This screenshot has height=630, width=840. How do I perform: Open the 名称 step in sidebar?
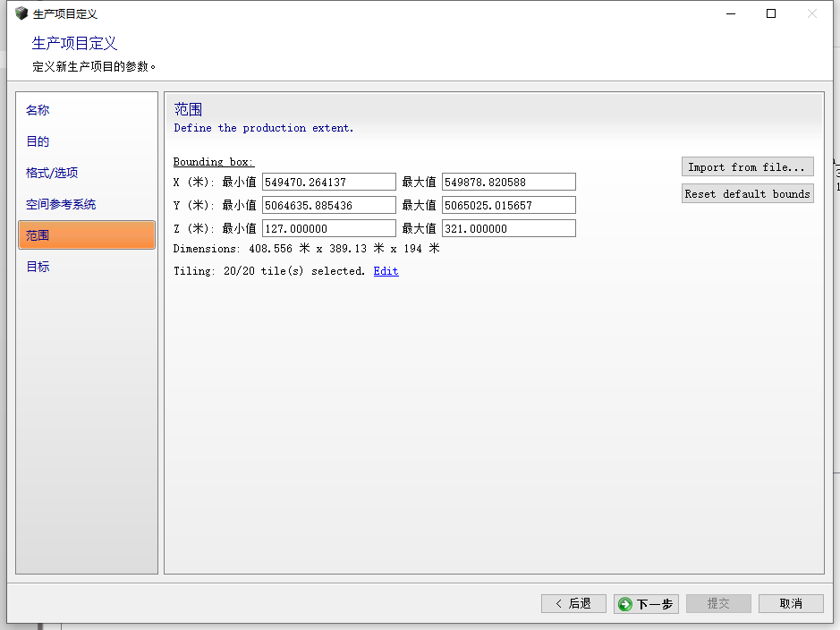click(38, 110)
